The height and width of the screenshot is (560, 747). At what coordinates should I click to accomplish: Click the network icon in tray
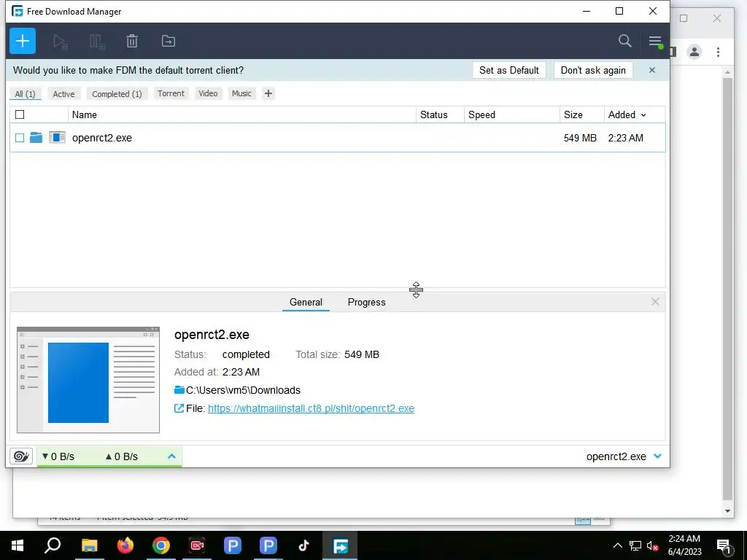pyautogui.click(x=635, y=545)
